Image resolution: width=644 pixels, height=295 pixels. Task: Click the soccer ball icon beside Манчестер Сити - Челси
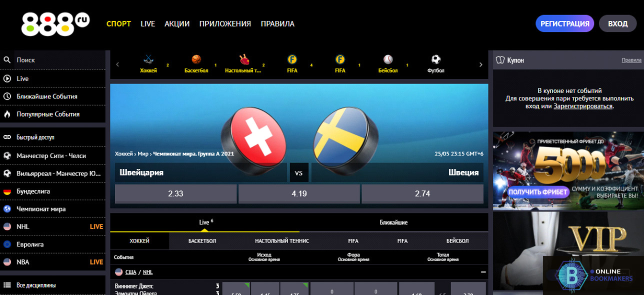click(x=7, y=155)
